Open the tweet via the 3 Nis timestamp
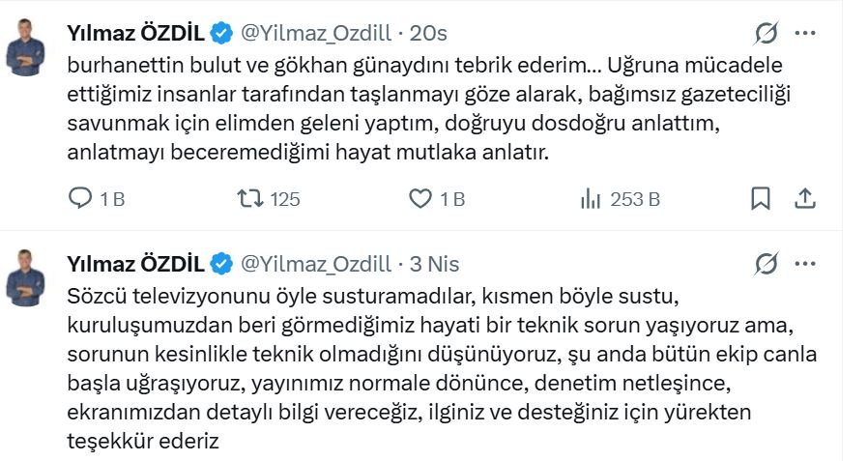This screenshot has height=461, width=868. point(434,264)
